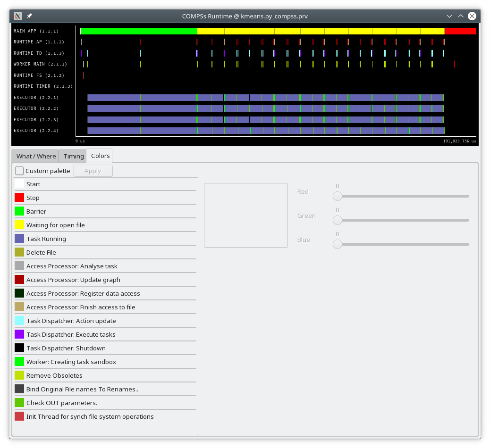The width and height of the screenshot is (490, 448).
Task: Select the green Barrier color swatch
Action: pos(19,211)
